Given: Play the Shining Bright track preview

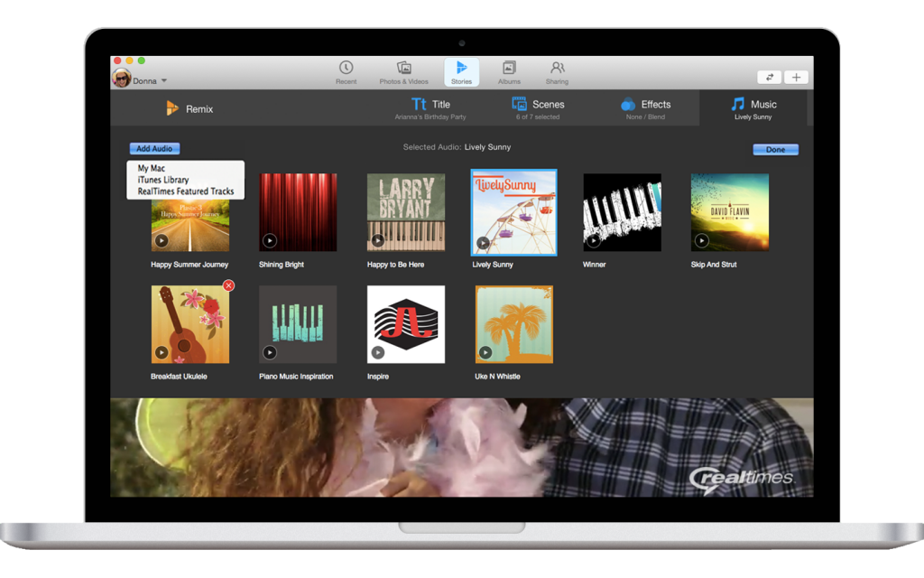Looking at the screenshot, I should (x=269, y=240).
